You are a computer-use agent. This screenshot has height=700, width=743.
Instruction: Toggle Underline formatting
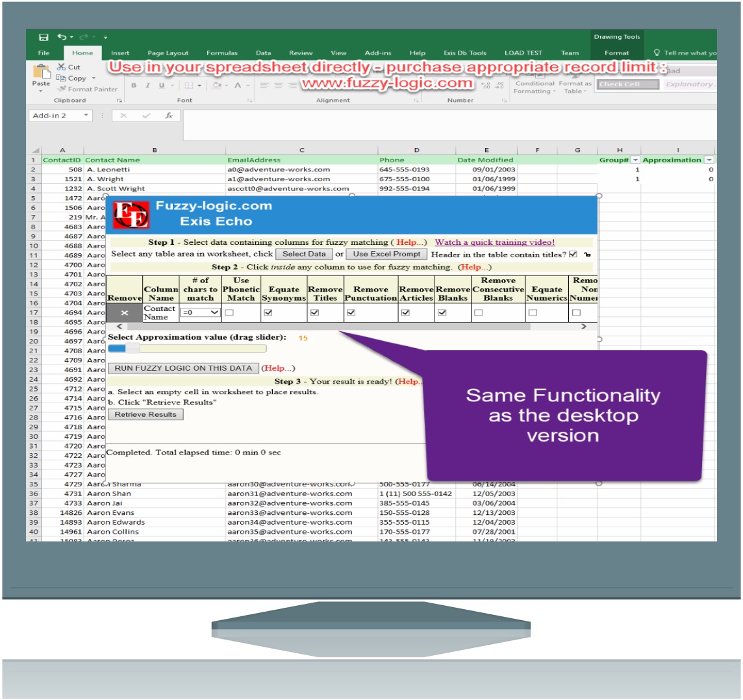(162, 85)
